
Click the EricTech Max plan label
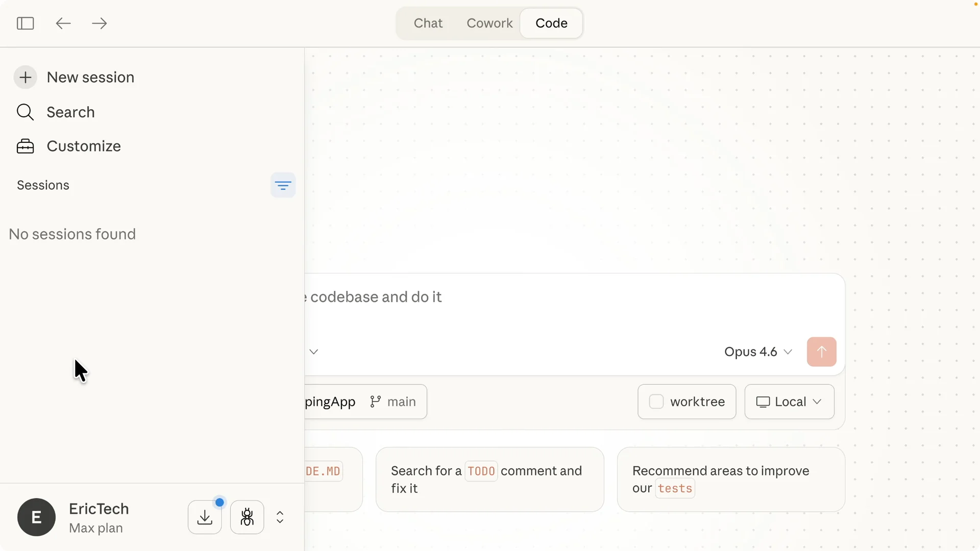[99, 517]
